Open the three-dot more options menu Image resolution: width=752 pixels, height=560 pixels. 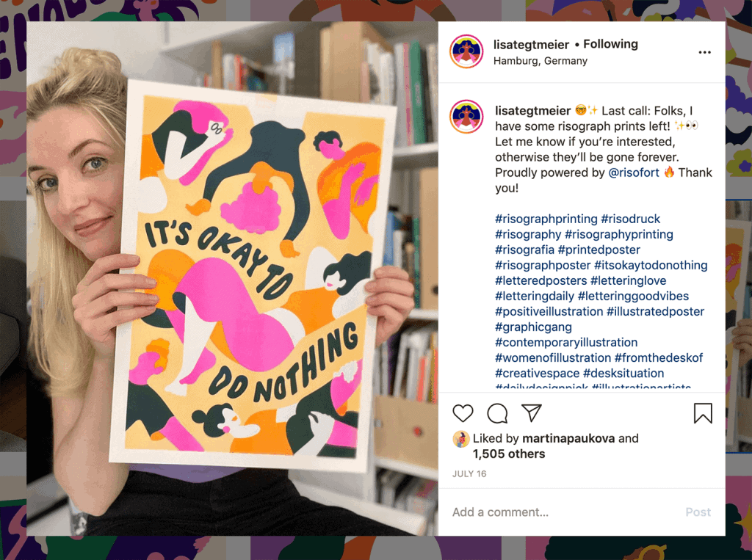pyautogui.click(x=704, y=52)
